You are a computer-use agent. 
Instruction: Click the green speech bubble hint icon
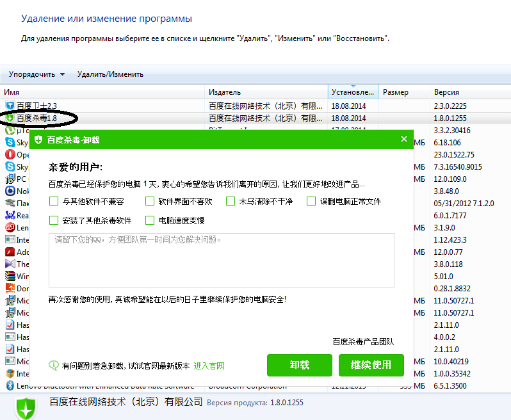54,366
